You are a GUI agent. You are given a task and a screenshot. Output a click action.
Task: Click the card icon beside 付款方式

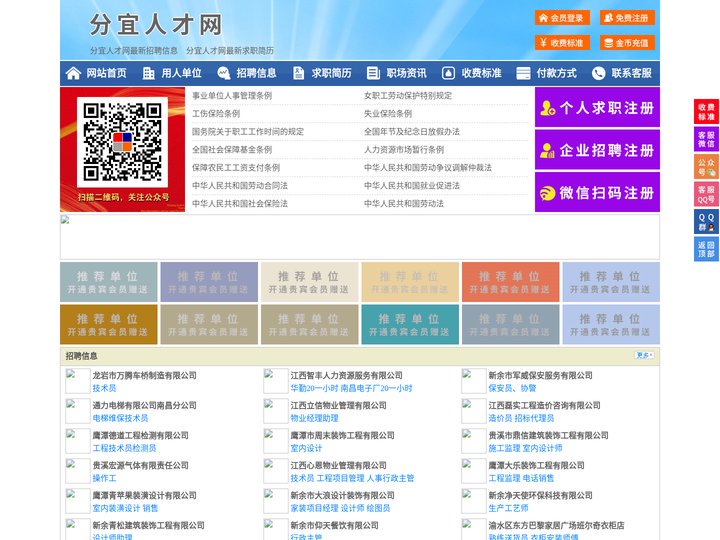[523, 73]
